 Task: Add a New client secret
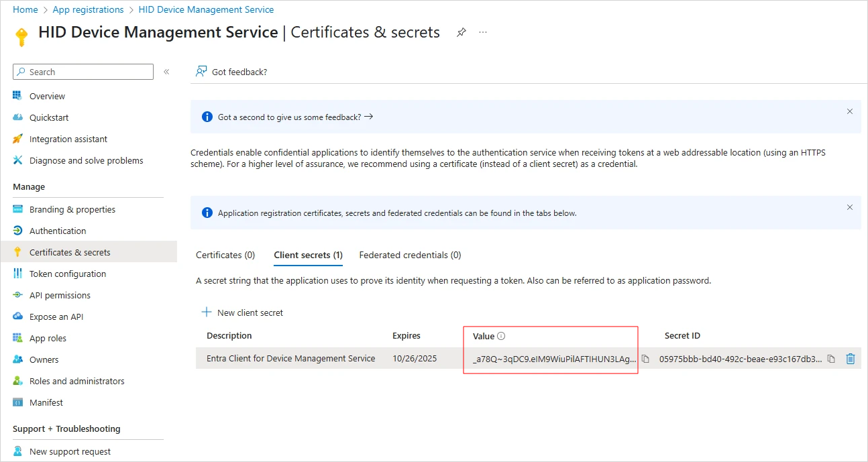(243, 312)
